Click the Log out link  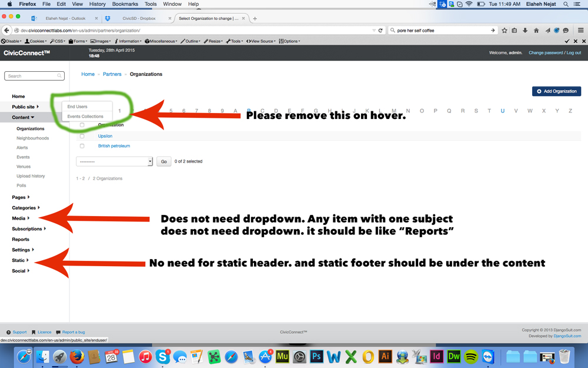pos(574,53)
